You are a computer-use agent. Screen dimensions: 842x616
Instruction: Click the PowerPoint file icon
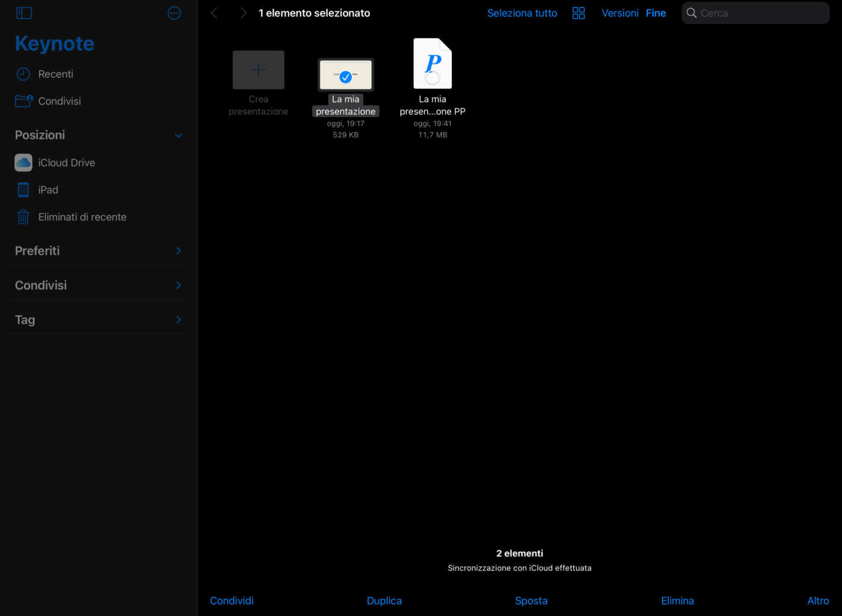pyautogui.click(x=432, y=63)
